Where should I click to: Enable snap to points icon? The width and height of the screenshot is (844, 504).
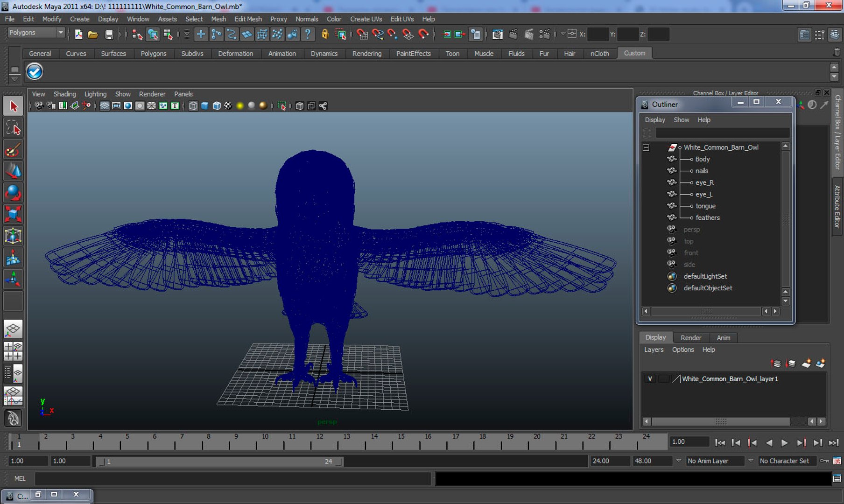tap(393, 34)
